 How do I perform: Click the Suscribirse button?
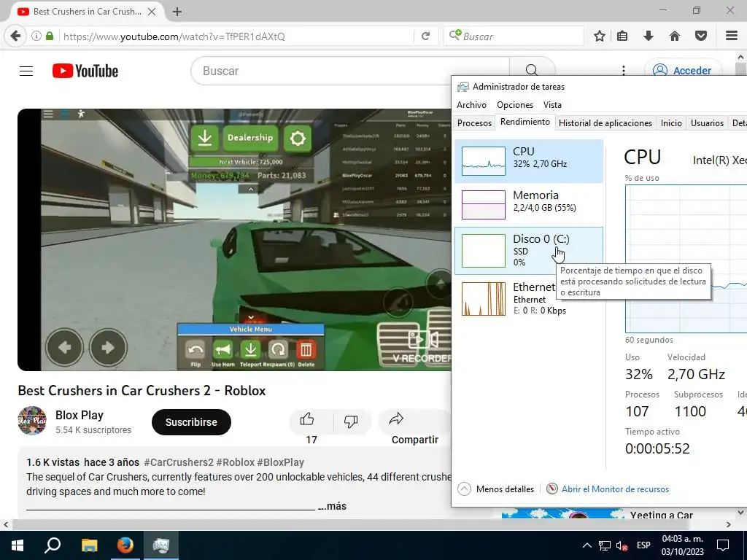point(191,422)
